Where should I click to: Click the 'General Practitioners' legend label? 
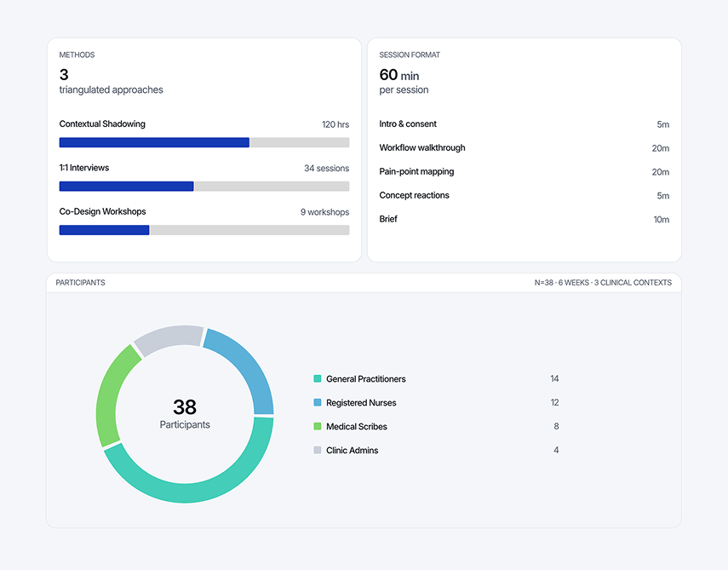pyautogui.click(x=366, y=379)
